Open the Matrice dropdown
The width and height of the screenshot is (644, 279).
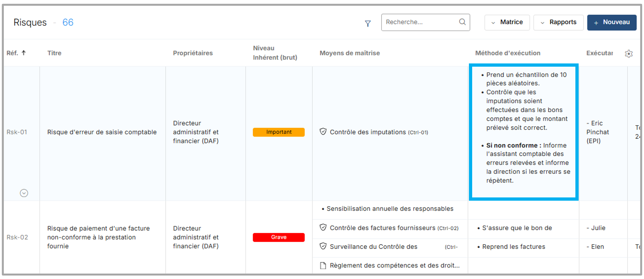pyautogui.click(x=507, y=22)
